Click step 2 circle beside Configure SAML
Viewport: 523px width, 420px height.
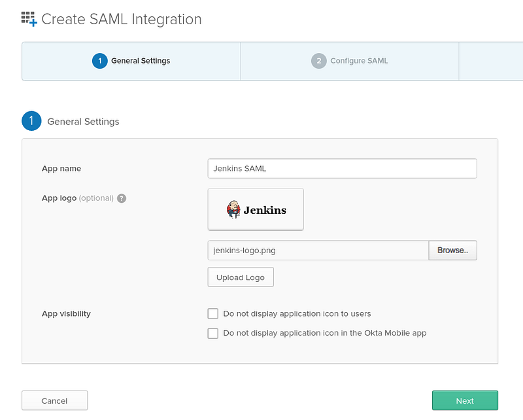point(319,61)
